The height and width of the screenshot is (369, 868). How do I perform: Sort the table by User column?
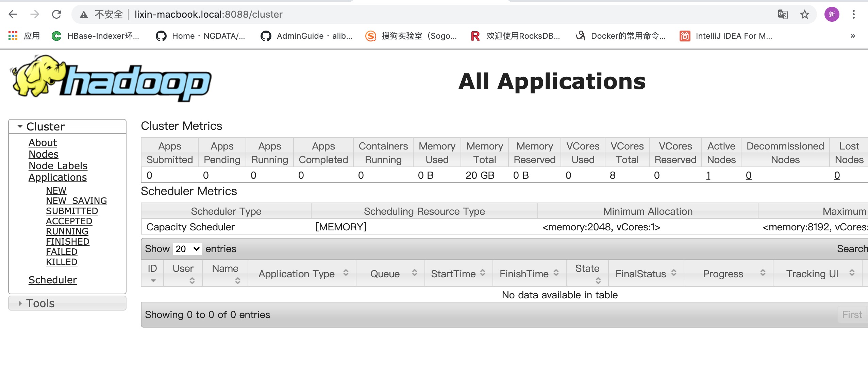pos(183,273)
